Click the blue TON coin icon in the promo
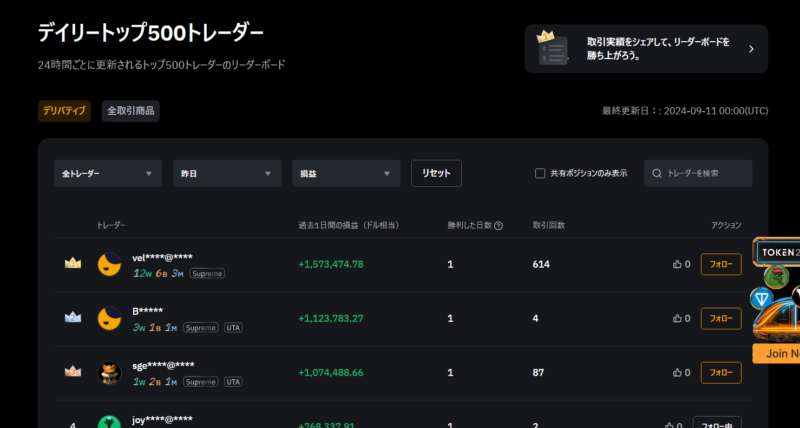The image size is (800, 428). (x=761, y=298)
